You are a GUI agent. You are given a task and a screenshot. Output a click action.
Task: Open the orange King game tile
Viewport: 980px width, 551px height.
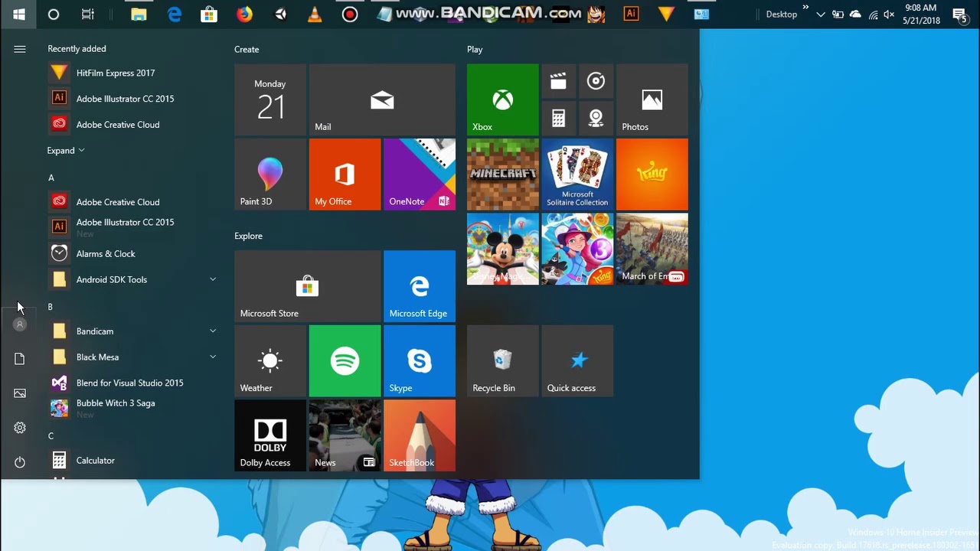click(652, 174)
